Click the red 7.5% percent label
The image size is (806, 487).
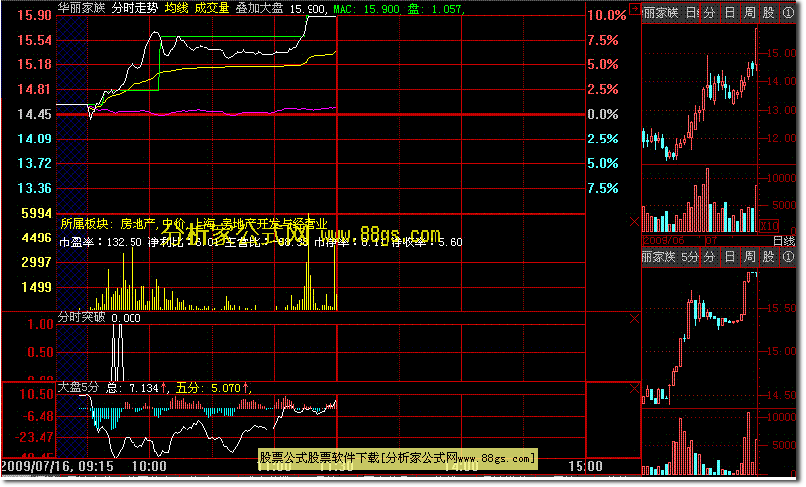(603, 40)
